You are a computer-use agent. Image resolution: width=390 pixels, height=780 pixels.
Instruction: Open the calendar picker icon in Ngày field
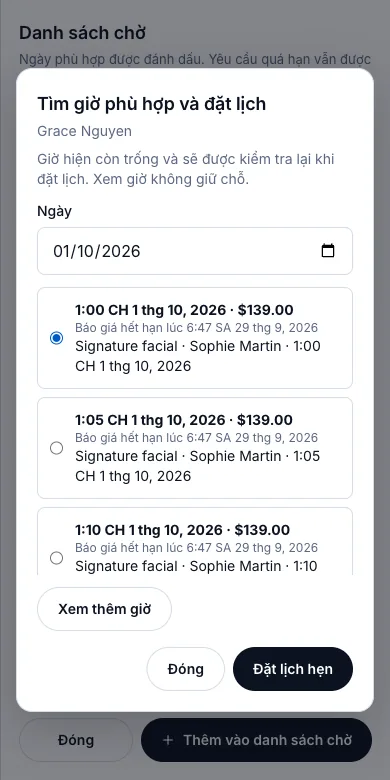click(328, 251)
